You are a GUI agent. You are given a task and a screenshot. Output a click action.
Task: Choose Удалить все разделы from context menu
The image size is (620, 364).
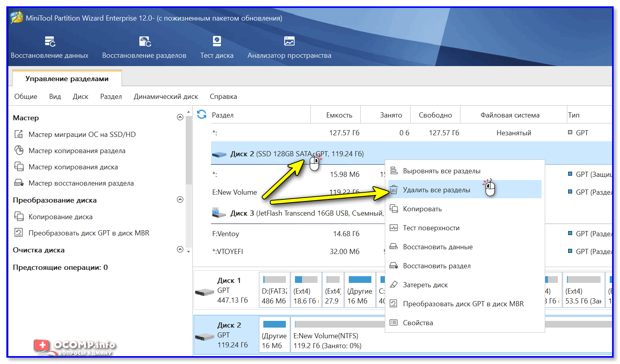[x=465, y=190]
